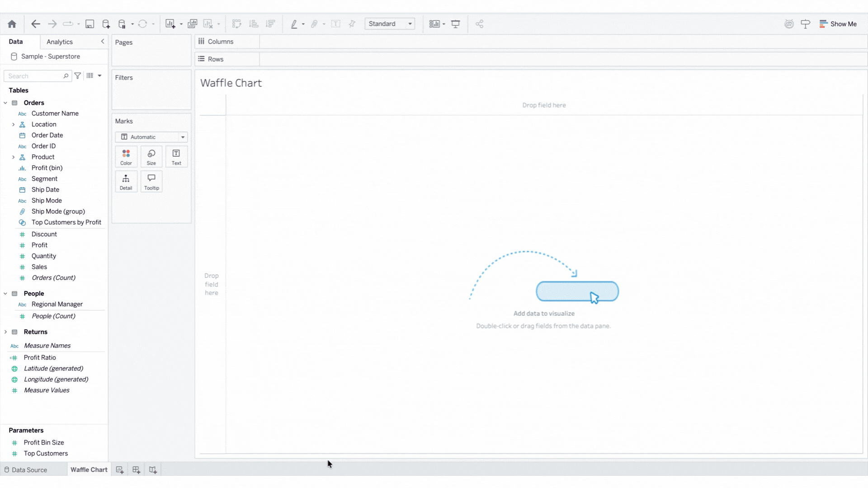Click the Swap rows and columns icon
868x488 pixels.
pos(236,24)
